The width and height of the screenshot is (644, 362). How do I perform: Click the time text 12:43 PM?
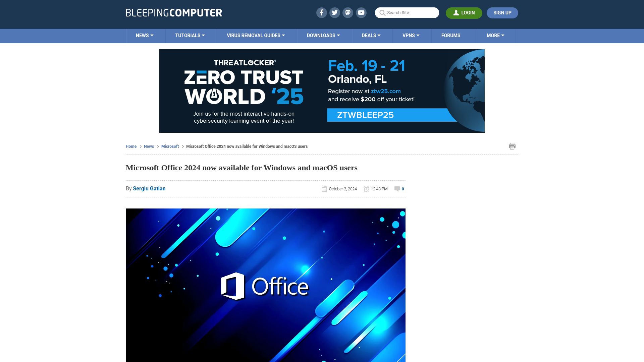[x=379, y=189]
